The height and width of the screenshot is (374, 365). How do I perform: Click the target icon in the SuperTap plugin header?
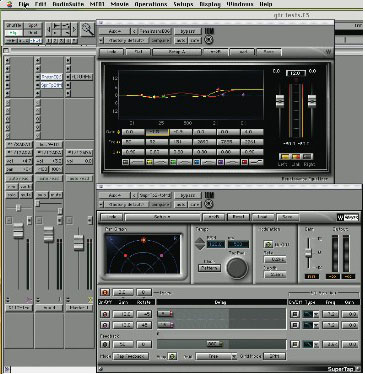click(x=209, y=204)
